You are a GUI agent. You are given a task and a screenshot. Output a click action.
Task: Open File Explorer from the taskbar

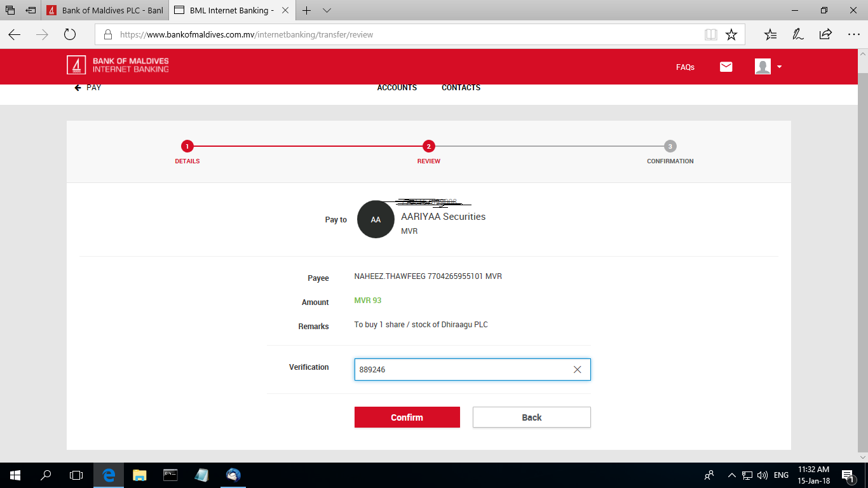[x=139, y=475]
